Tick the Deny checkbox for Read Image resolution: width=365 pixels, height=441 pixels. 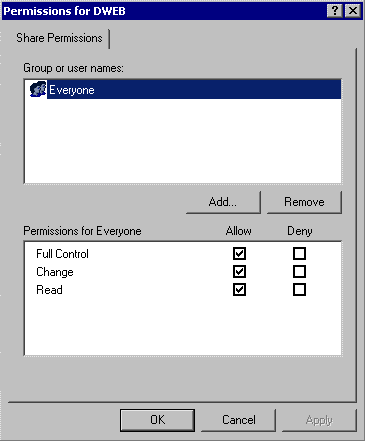(x=299, y=290)
